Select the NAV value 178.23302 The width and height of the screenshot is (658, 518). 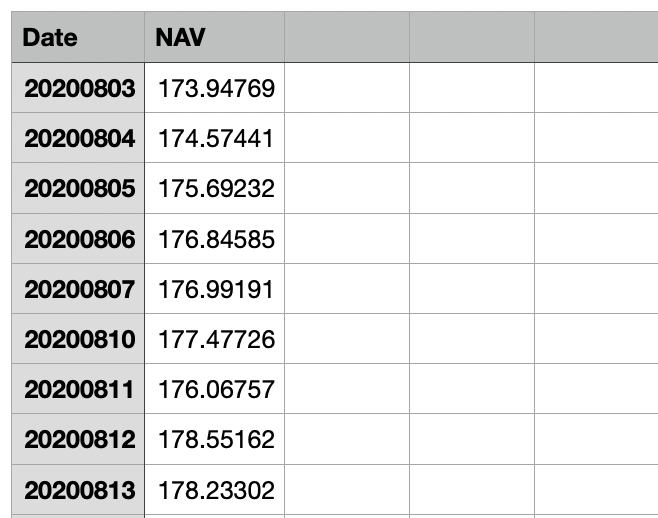coord(214,489)
